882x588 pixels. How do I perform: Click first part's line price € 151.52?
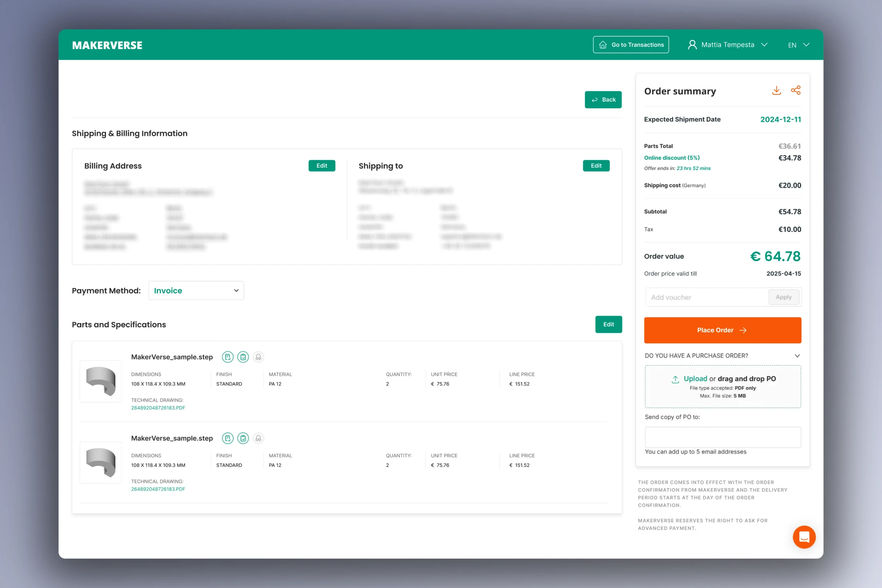coord(519,384)
